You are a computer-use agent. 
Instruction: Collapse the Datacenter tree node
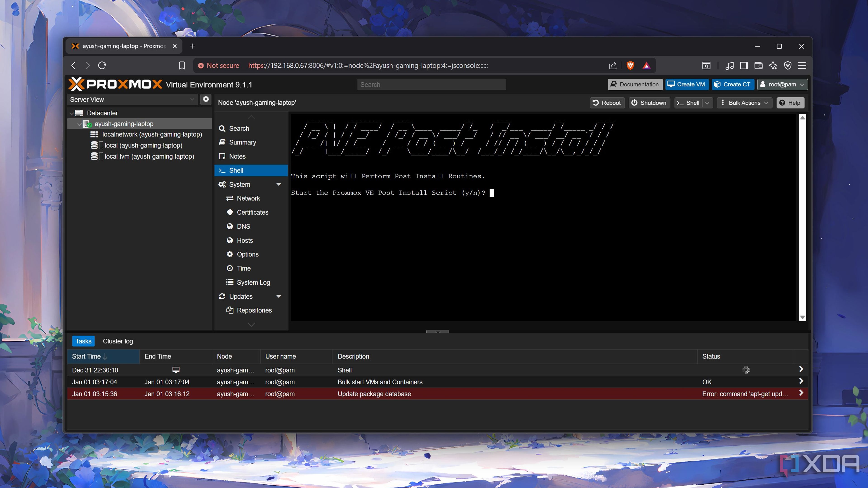(x=71, y=113)
